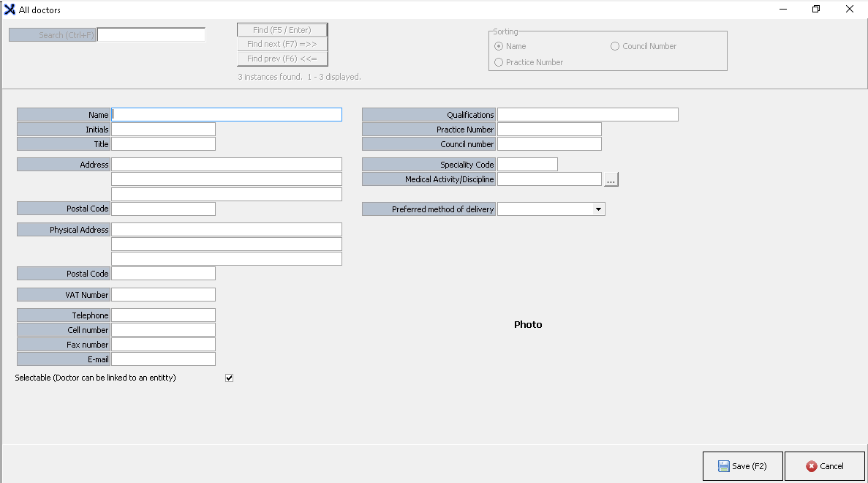The width and height of the screenshot is (868, 483).
Task: Focus the Search input field
Action: (x=151, y=35)
